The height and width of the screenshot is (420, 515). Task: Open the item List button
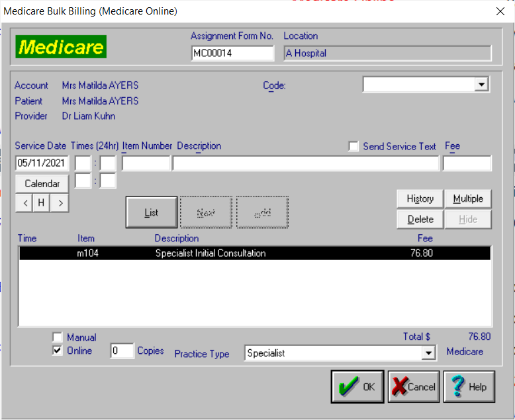coord(152,212)
